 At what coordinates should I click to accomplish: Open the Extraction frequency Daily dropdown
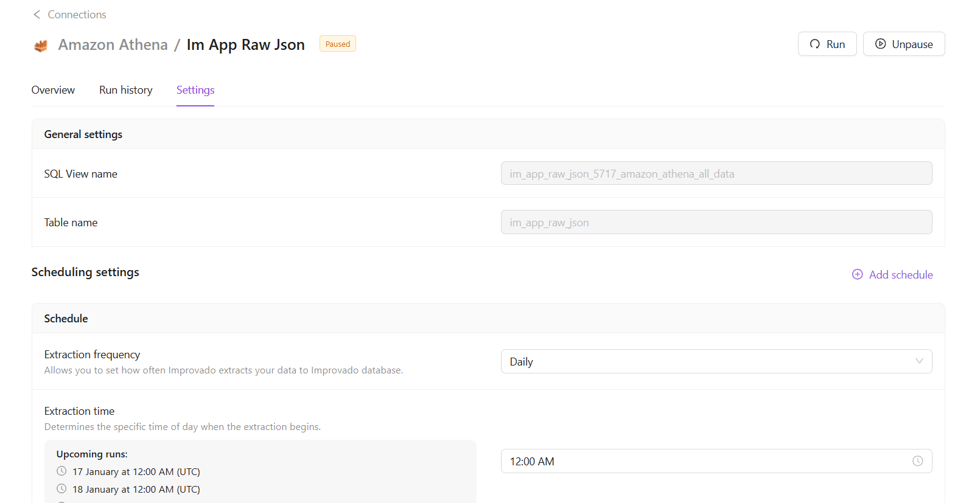pos(706,361)
